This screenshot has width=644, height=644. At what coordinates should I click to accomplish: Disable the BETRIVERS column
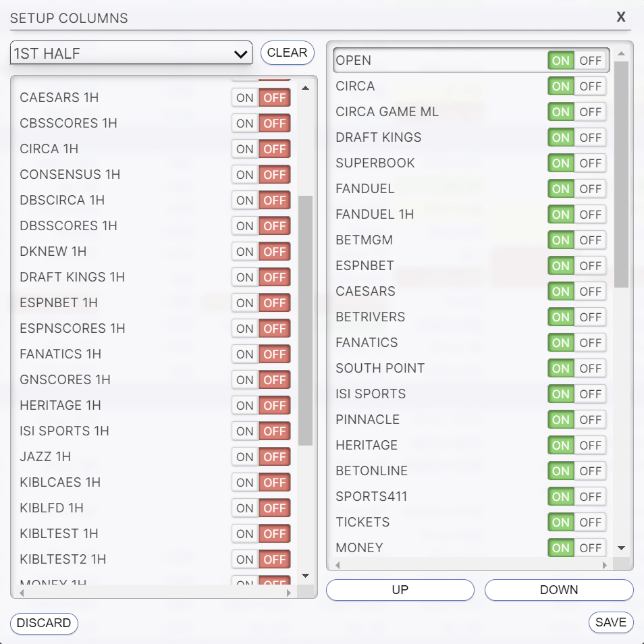[590, 317]
